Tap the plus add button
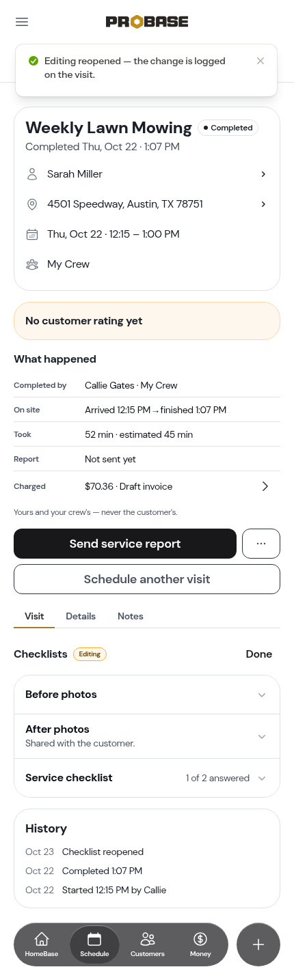The width and height of the screenshot is (294, 980). [258, 944]
